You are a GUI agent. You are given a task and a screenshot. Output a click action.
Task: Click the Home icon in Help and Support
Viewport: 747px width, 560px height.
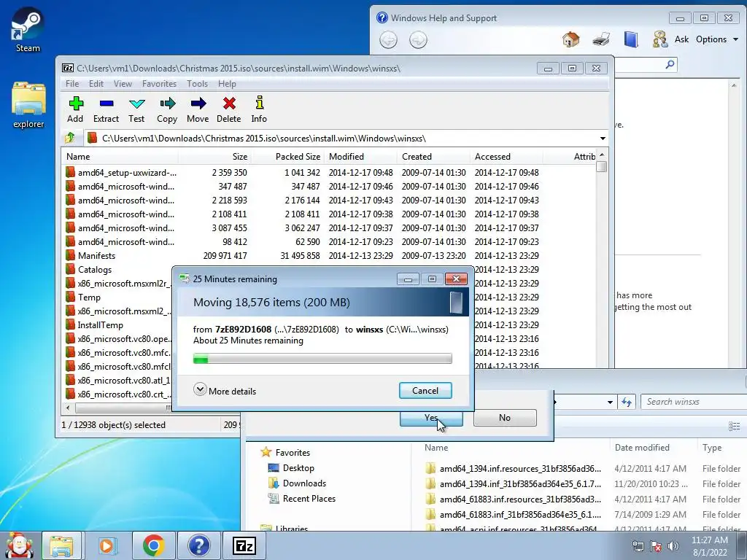pos(570,39)
